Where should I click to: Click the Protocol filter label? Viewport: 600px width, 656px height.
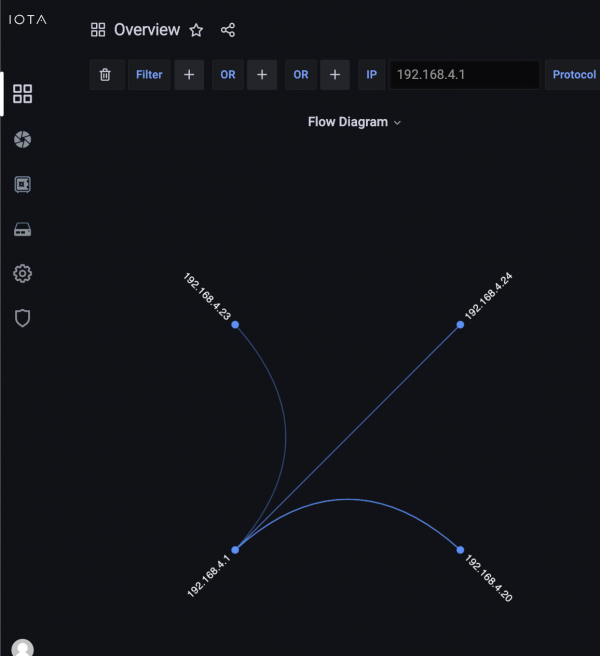point(573,75)
